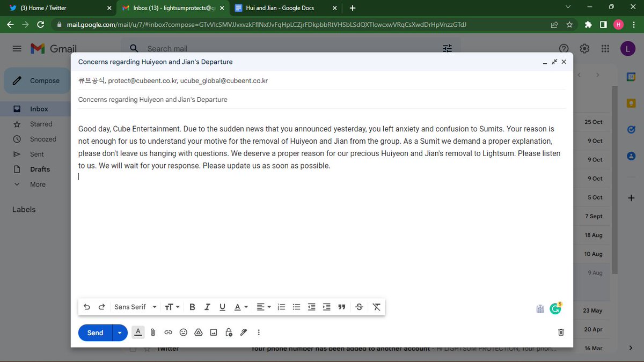Image resolution: width=644 pixels, height=362 pixels.
Task: Click the Search mail field
Action: [x=290, y=48]
